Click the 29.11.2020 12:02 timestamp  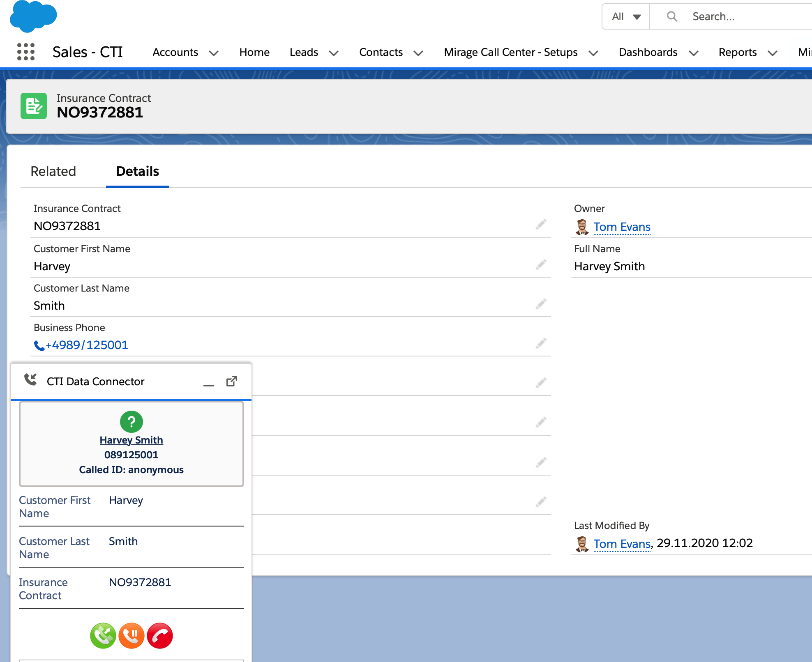point(705,543)
